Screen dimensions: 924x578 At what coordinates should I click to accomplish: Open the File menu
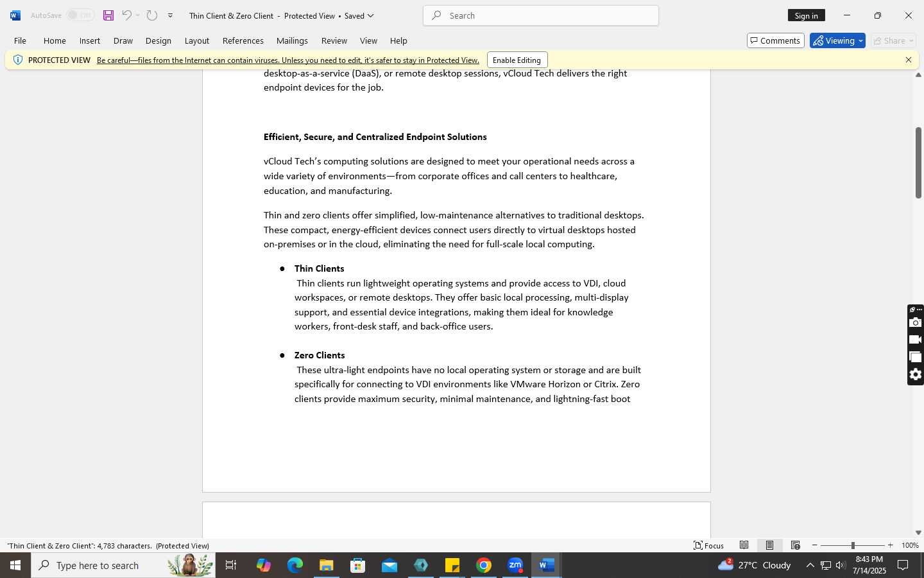(20, 40)
